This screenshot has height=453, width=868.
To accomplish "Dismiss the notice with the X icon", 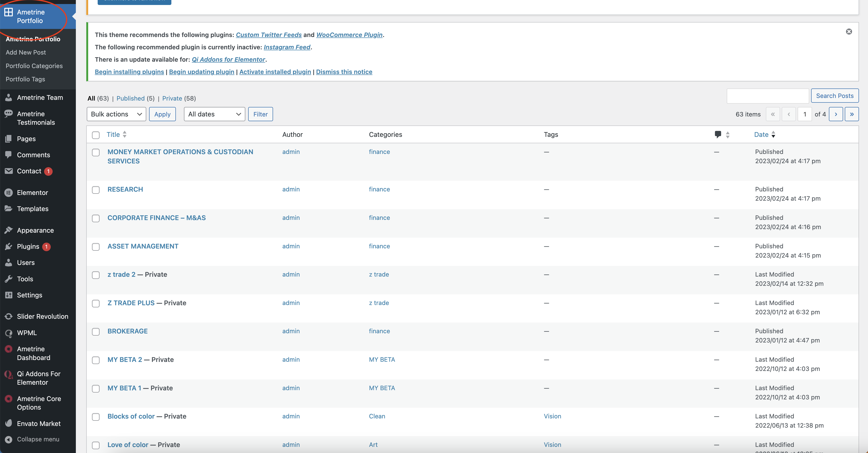I will pyautogui.click(x=849, y=32).
